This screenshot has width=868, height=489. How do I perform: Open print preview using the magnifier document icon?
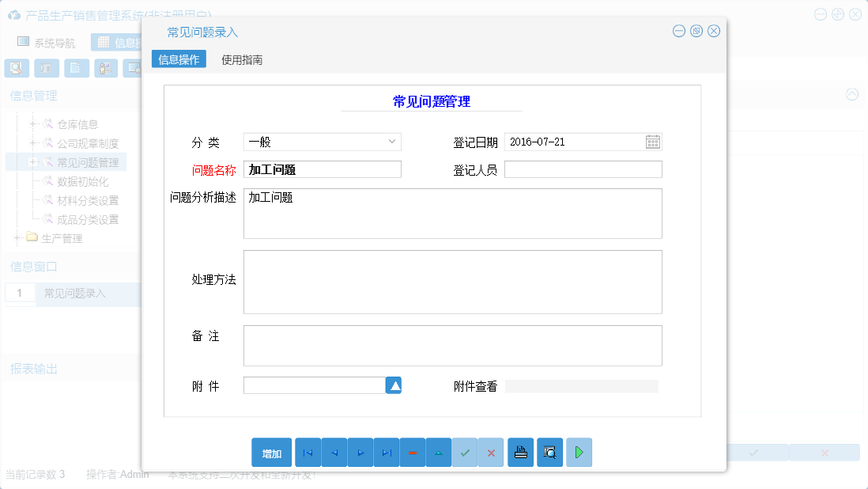coord(549,452)
